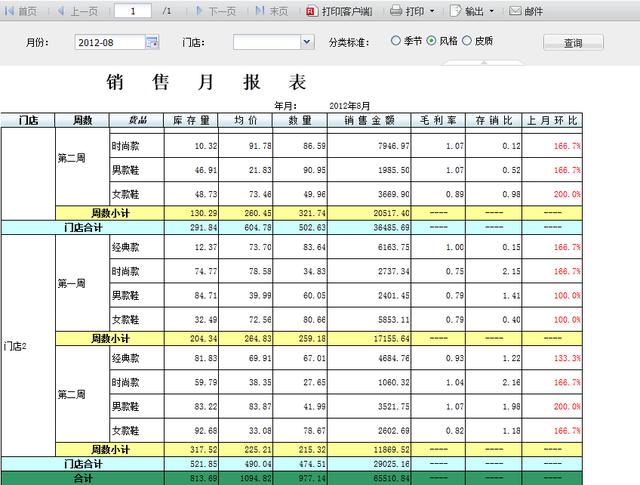Select the 风格 radio option
640x485 pixels.
[x=431, y=40]
